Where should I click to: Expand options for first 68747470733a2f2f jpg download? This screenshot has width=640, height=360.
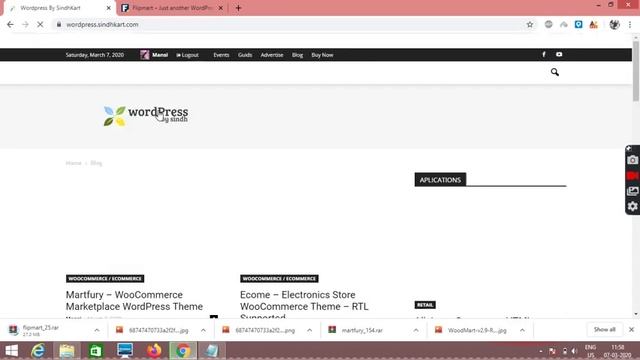[203, 330]
